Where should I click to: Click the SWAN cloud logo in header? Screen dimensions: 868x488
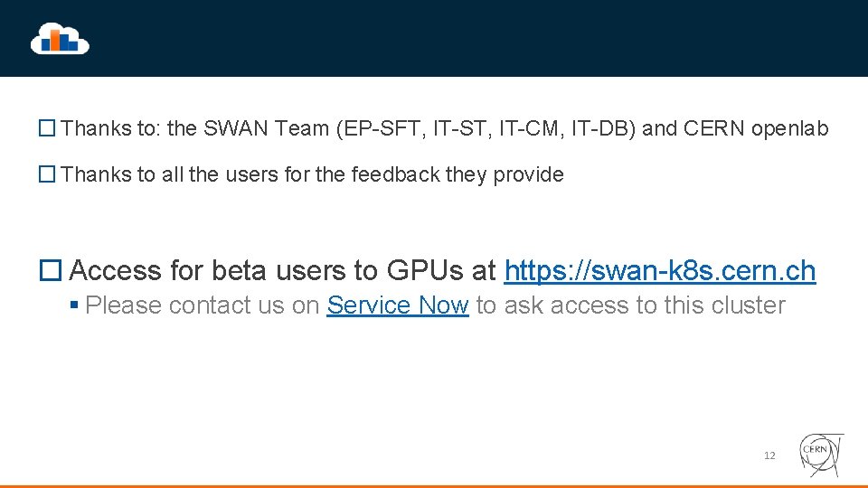pyautogui.click(x=60, y=38)
